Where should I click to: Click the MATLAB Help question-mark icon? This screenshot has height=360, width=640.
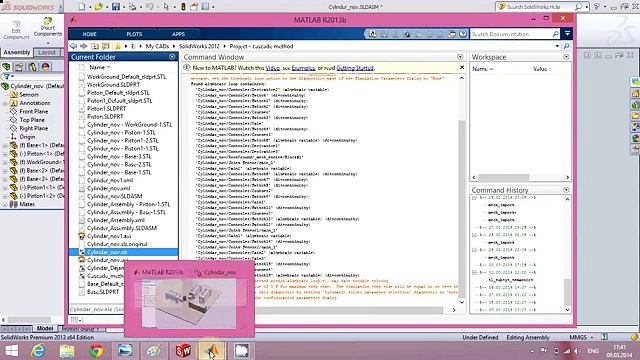tap(463, 34)
